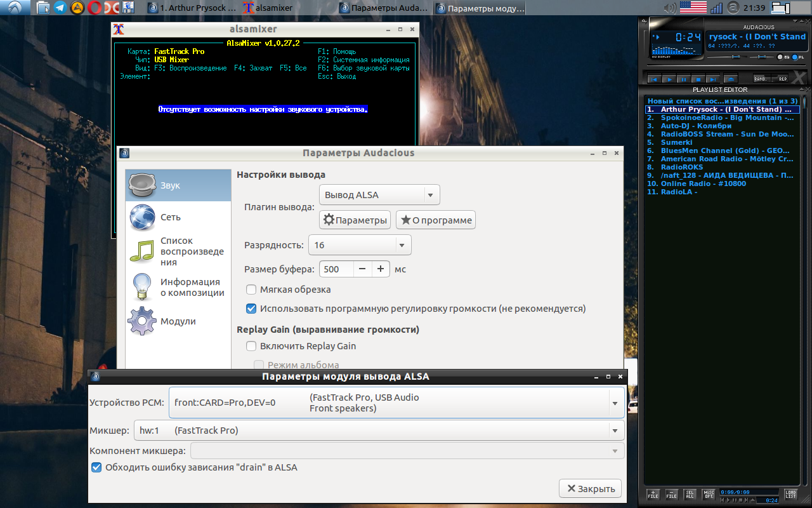
Task: Click the MISC OPT button in playlist editor
Action: click(709, 495)
